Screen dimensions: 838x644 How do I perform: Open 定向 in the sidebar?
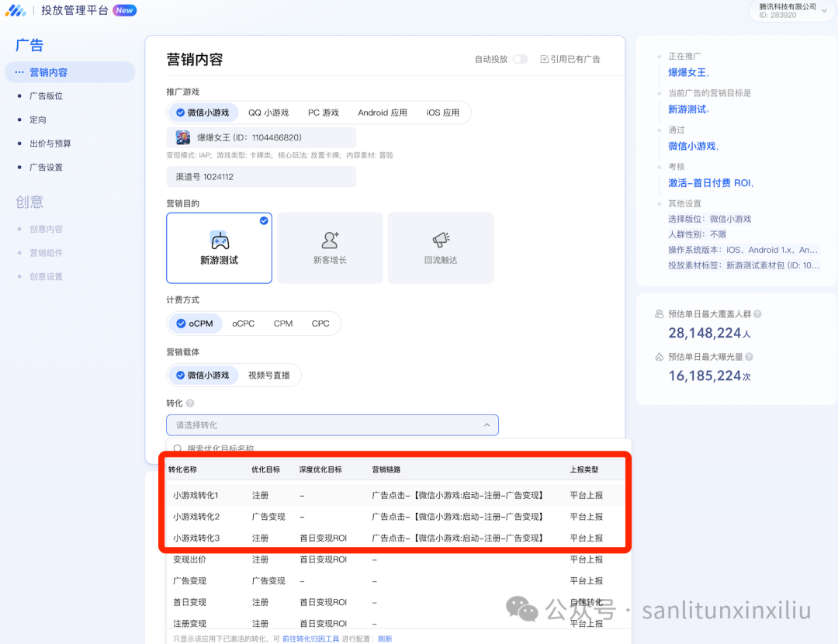(x=38, y=119)
